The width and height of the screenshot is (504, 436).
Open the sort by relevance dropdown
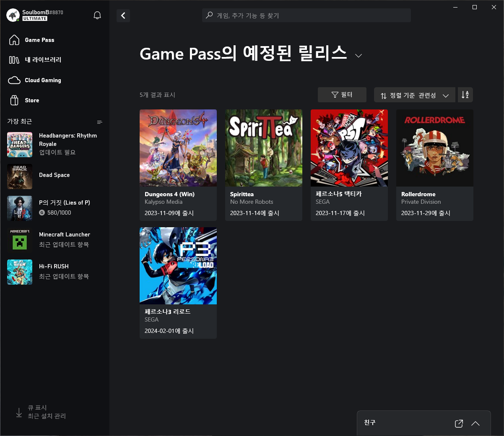[x=414, y=95]
